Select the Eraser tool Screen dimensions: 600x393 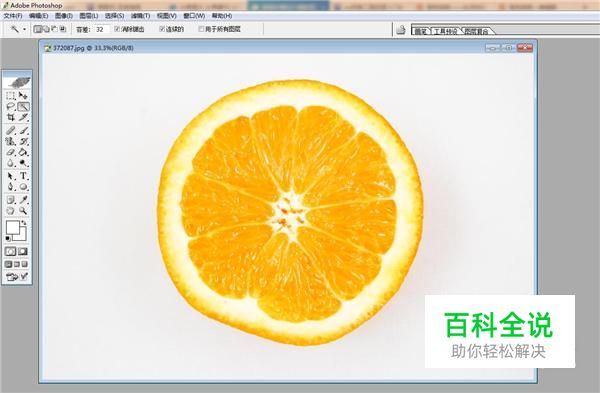[11, 152]
